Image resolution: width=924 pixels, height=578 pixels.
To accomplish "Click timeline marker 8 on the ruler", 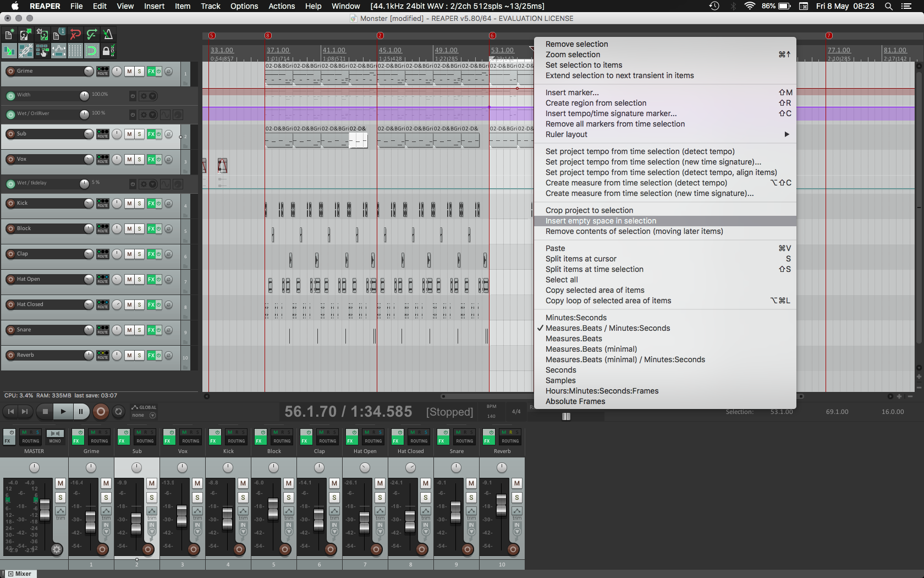I will (268, 36).
